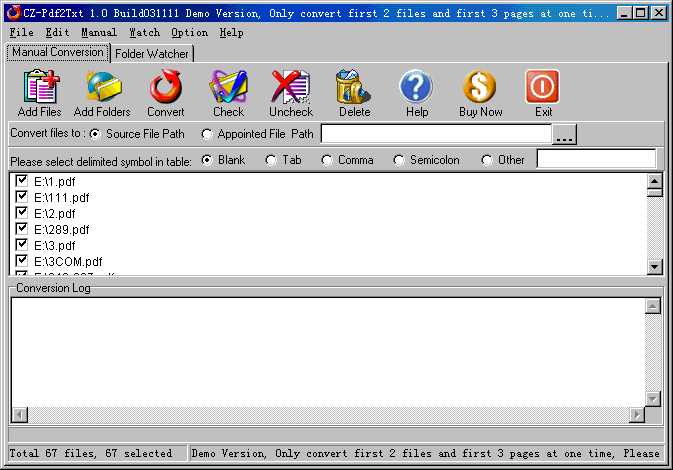
Task: Click inside the Conversion Log text area
Action: coord(328,352)
